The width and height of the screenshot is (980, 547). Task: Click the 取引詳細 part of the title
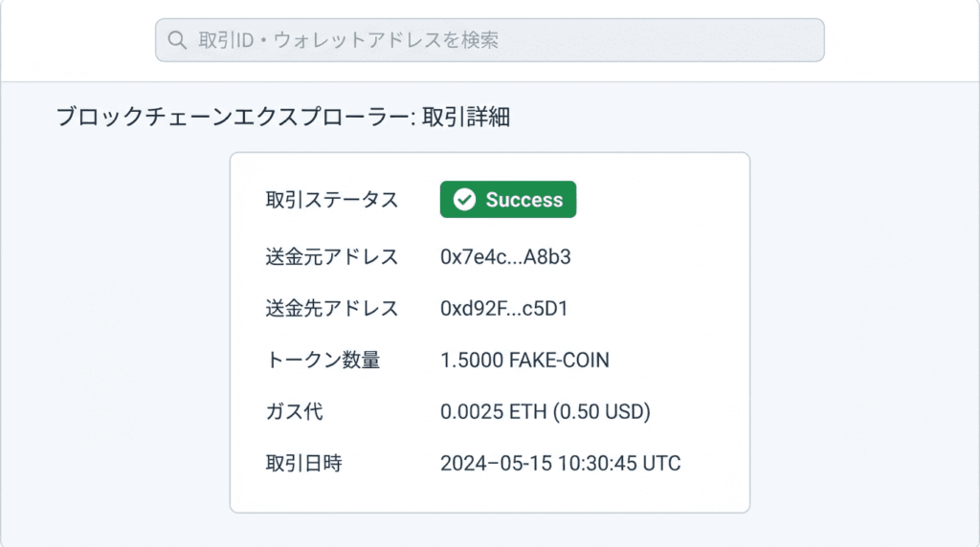click(466, 117)
